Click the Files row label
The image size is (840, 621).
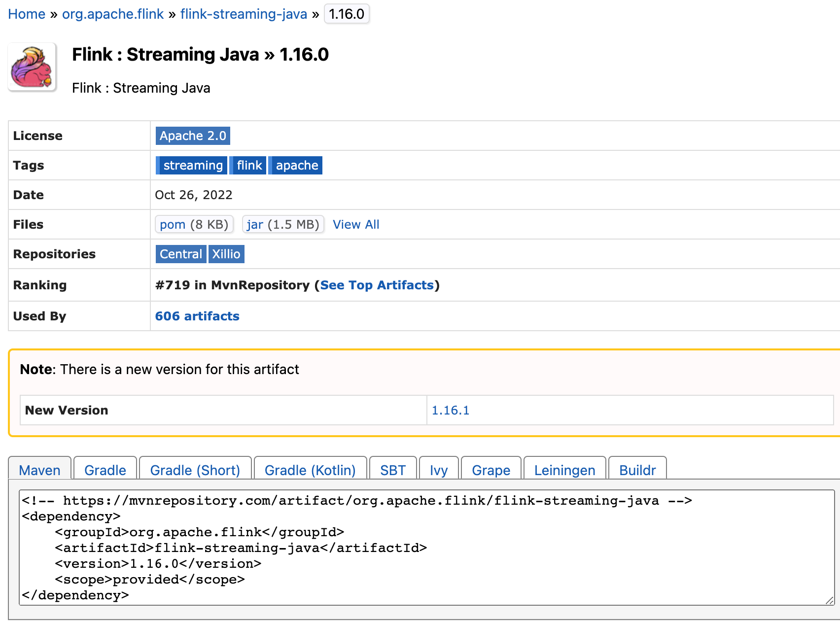(x=29, y=224)
